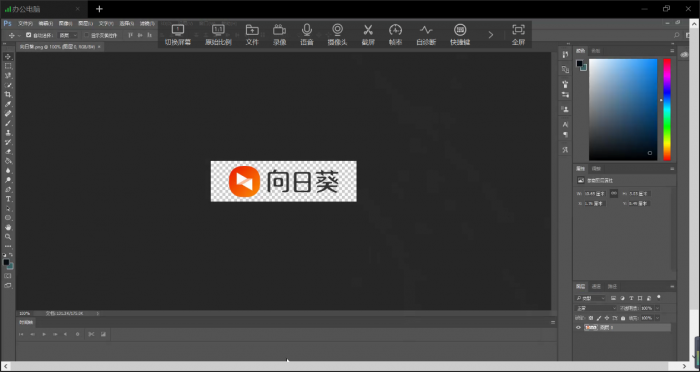Click the 切换屏幕 switch screen button

(x=178, y=34)
